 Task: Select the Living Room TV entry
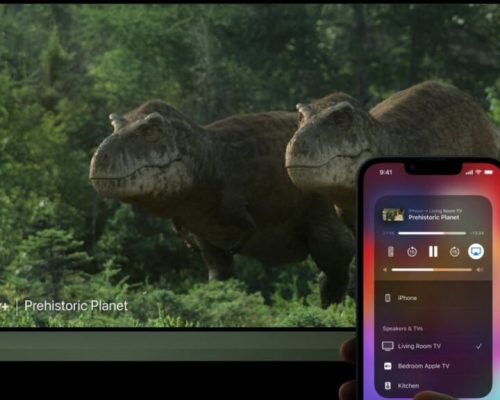(x=433, y=346)
